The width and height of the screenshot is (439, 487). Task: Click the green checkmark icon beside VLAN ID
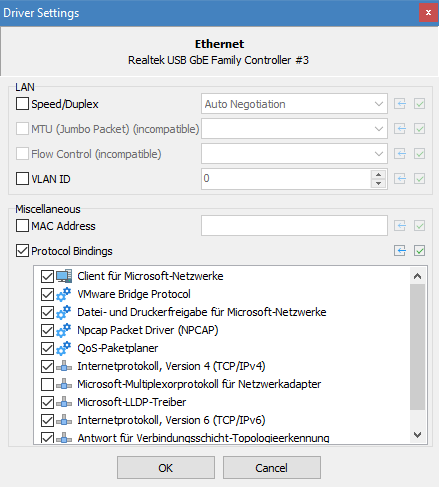(x=419, y=179)
